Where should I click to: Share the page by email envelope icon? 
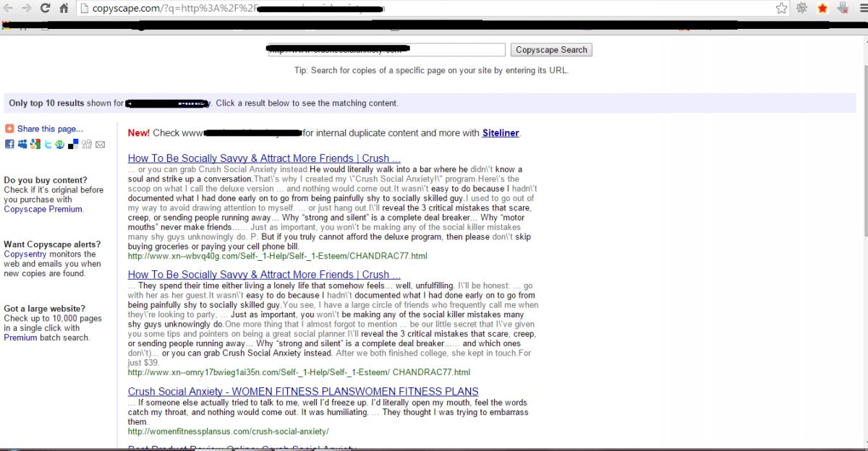[x=100, y=144]
